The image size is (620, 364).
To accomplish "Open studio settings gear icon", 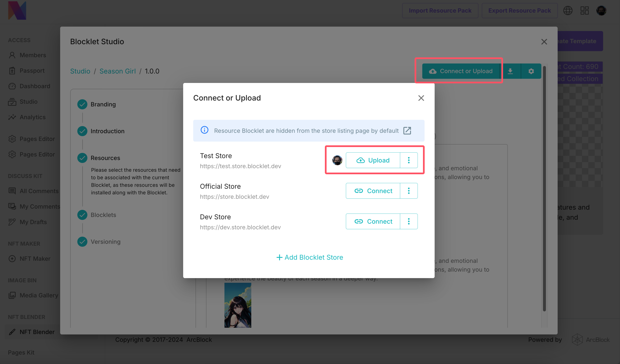I will [531, 71].
